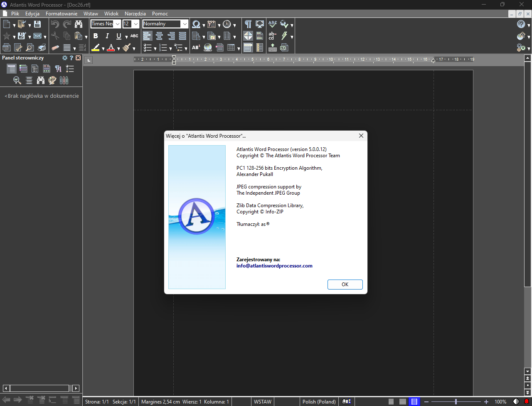Open the Narzędzia menu

coord(135,14)
